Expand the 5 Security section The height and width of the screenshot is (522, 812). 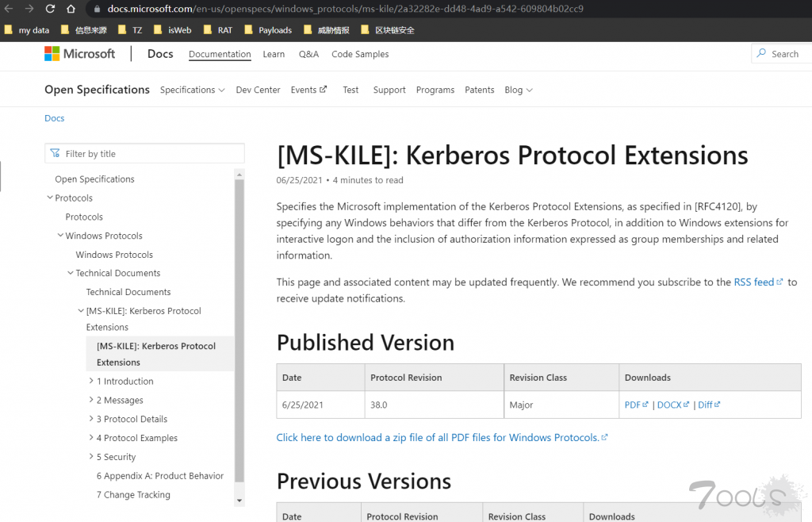(91, 456)
